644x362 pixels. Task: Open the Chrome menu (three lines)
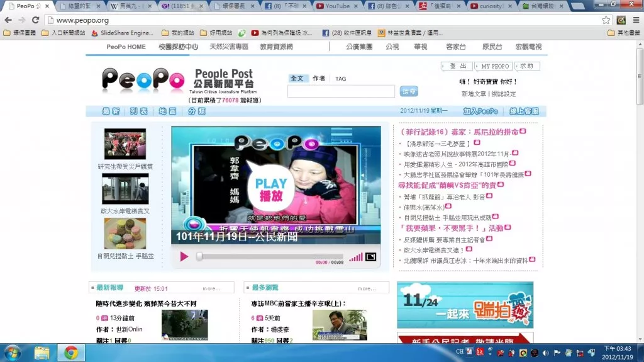636,20
